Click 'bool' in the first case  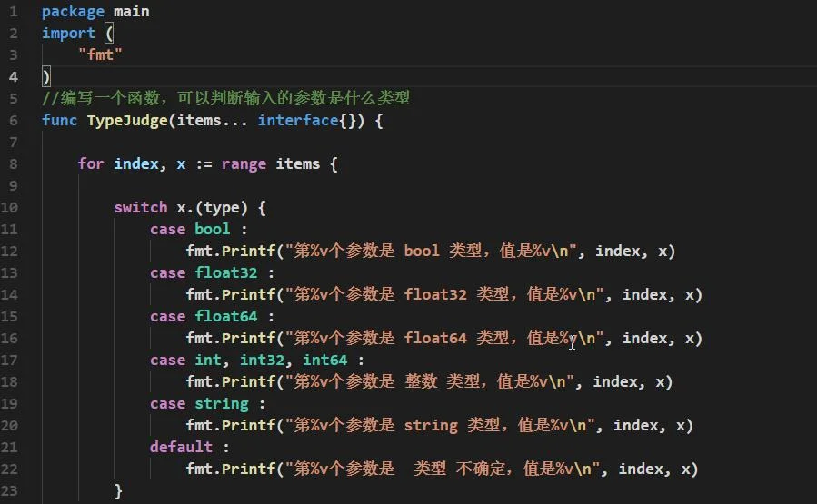(x=212, y=229)
